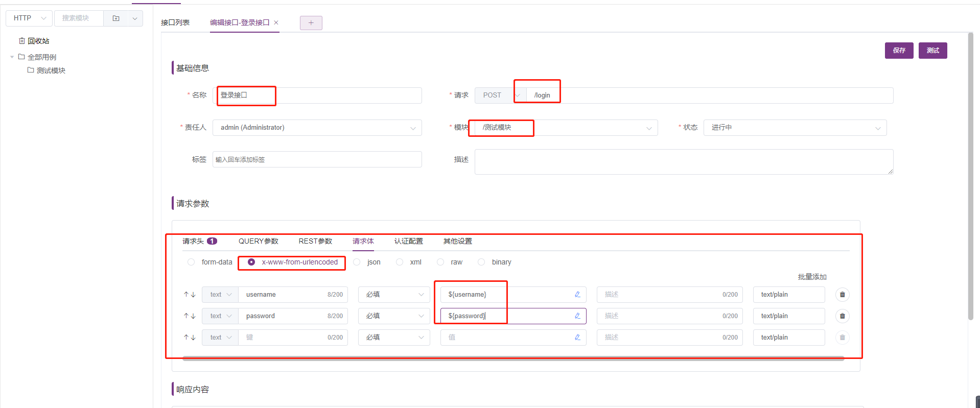The width and height of the screenshot is (980, 408).
Task: Click the 批量添加 link
Action: point(812,277)
